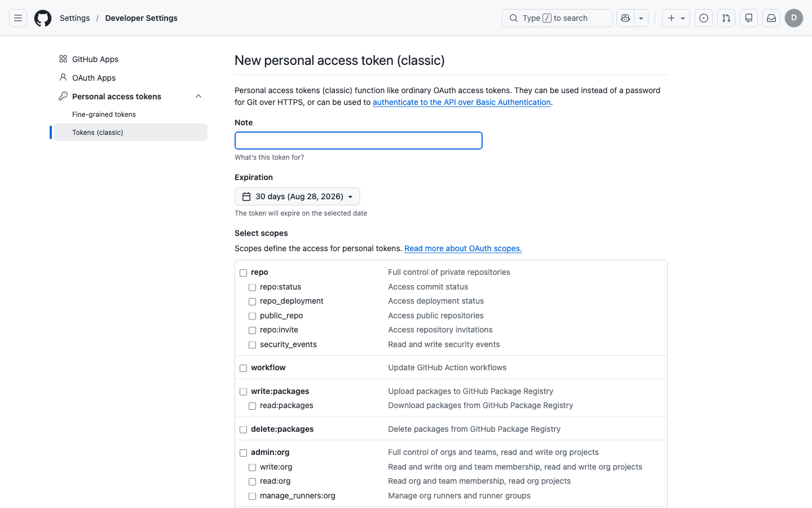Open the Create new plus dropdown
Screen dimensions: 812x508
[x=676, y=18]
